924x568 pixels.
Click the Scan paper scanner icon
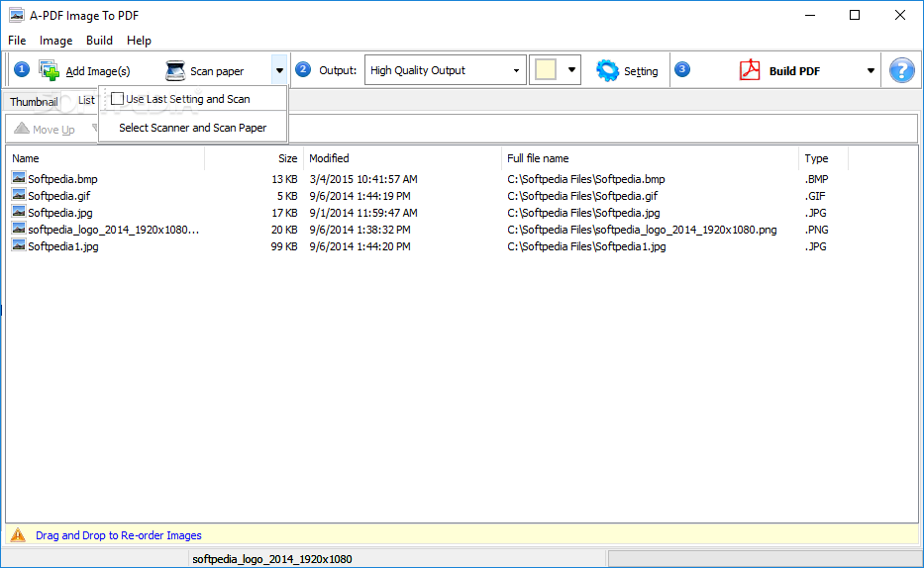tap(175, 70)
